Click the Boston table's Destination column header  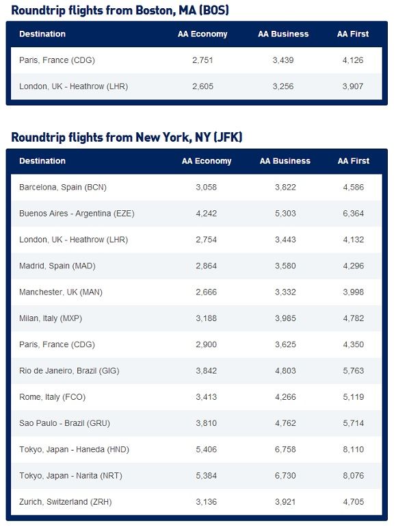(42, 34)
